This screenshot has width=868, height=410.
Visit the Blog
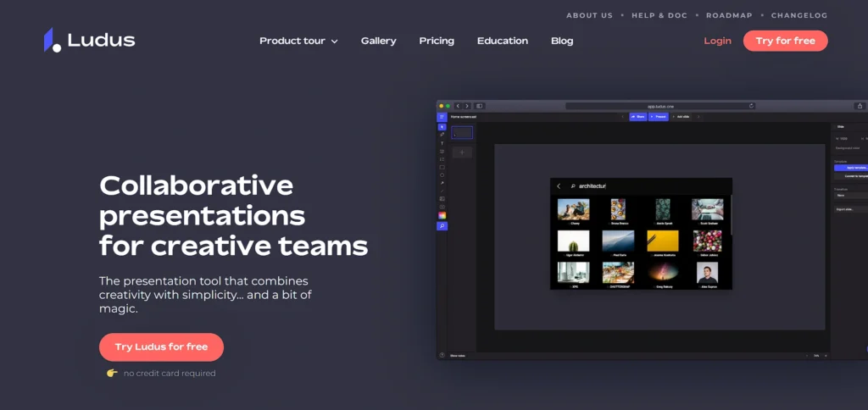tap(563, 41)
